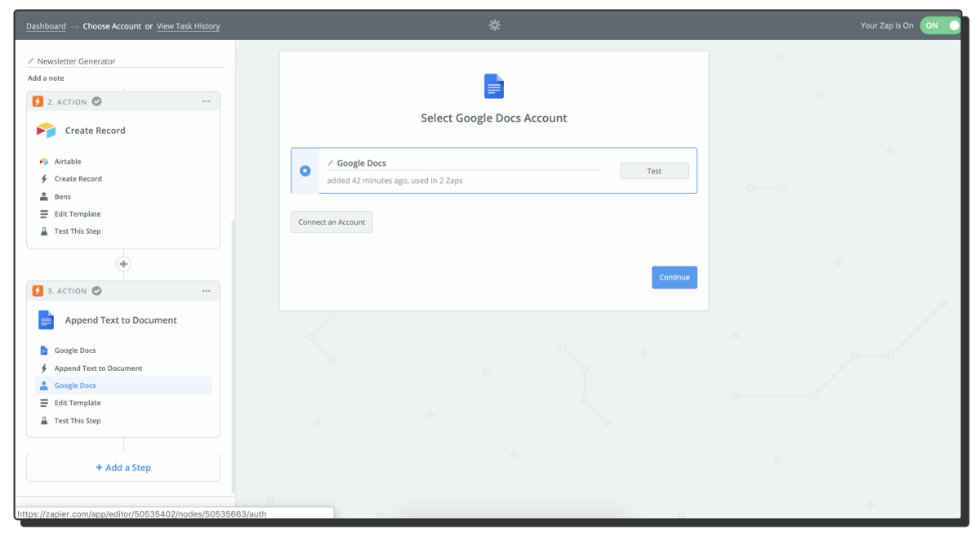Select the Airtable app row in step 2
980x546 pixels.
[x=123, y=162]
